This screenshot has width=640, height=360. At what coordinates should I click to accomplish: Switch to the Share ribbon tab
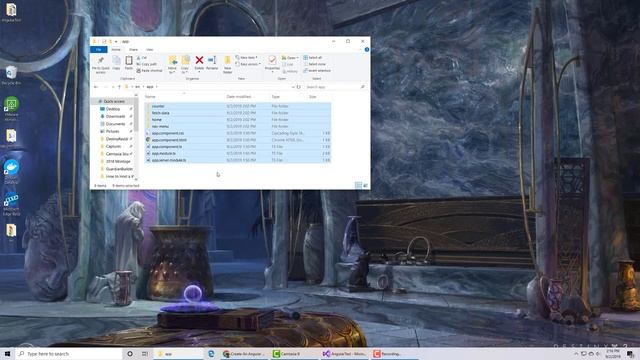[x=133, y=49]
